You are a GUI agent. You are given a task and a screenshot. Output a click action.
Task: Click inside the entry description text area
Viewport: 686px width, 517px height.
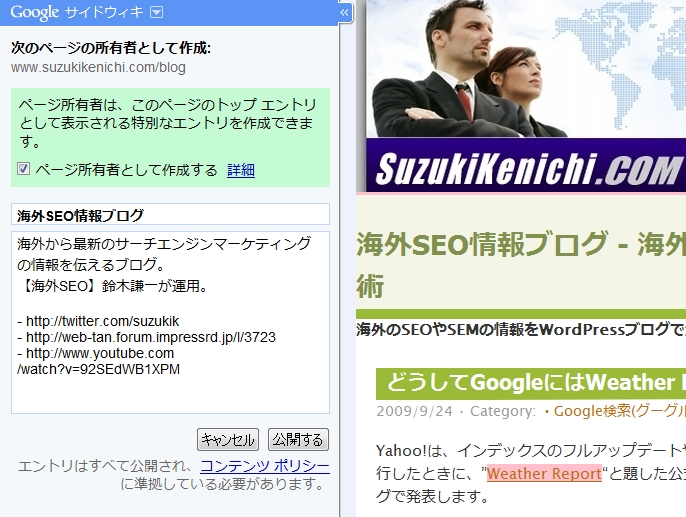point(170,322)
